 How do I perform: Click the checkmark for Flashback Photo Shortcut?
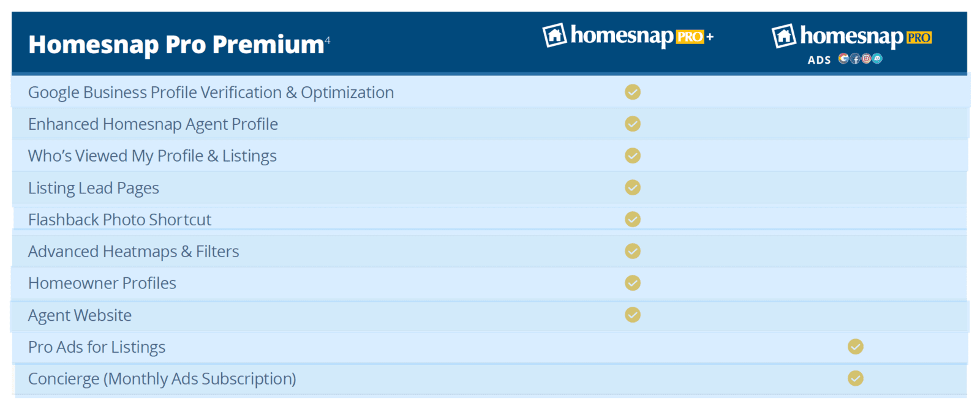coord(633,219)
